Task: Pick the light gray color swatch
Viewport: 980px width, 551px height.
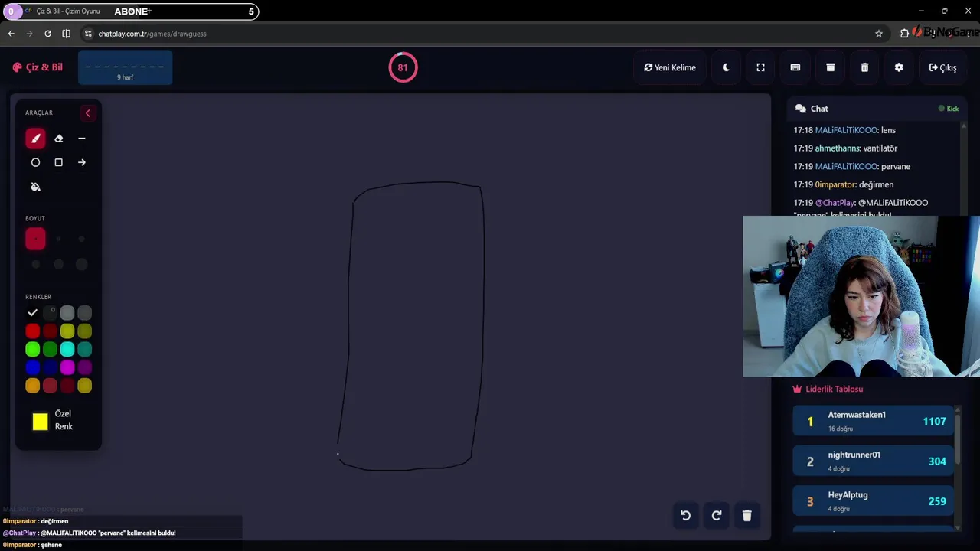Action: [67, 312]
